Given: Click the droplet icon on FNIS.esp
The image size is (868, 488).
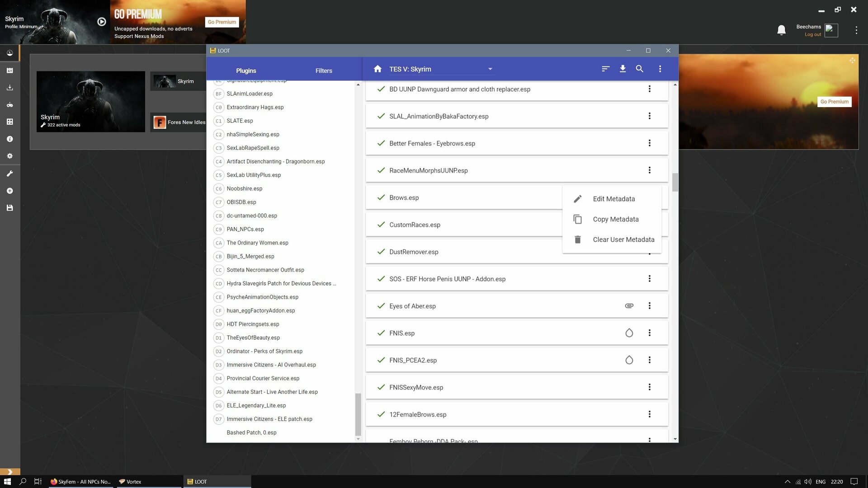Looking at the screenshot, I should (x=629, y=333).
